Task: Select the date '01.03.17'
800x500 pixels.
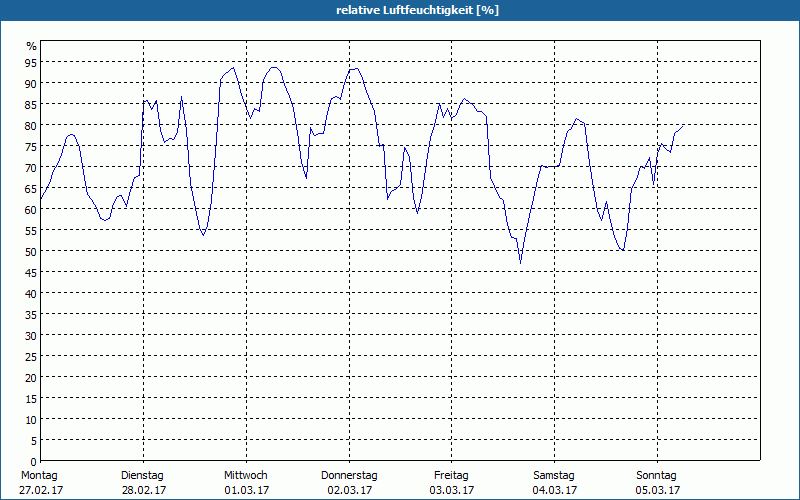Action: [x=246, y=490]
